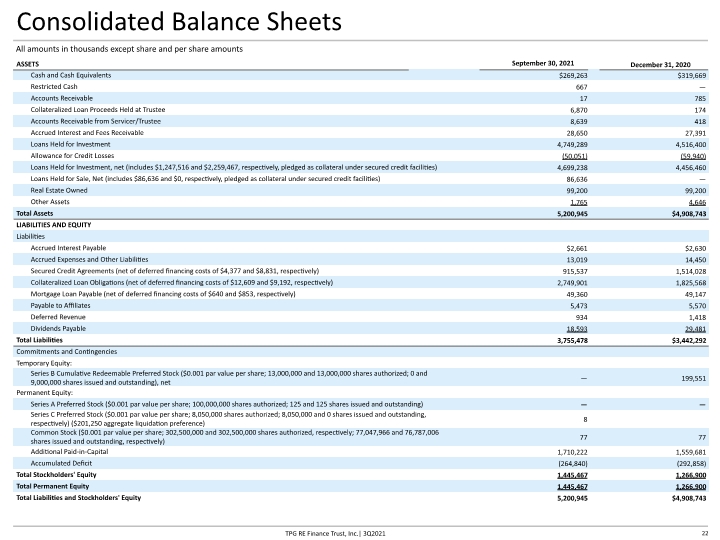Click the $269,263 cash value
Viewport: 720px width, 540px height.
(573, 75)
